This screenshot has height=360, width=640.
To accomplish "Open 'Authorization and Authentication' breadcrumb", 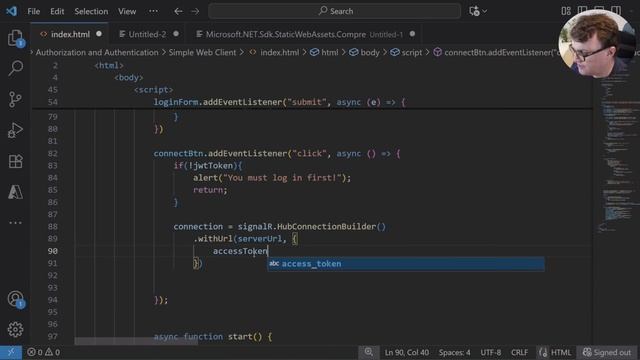I will click(97, 53).
